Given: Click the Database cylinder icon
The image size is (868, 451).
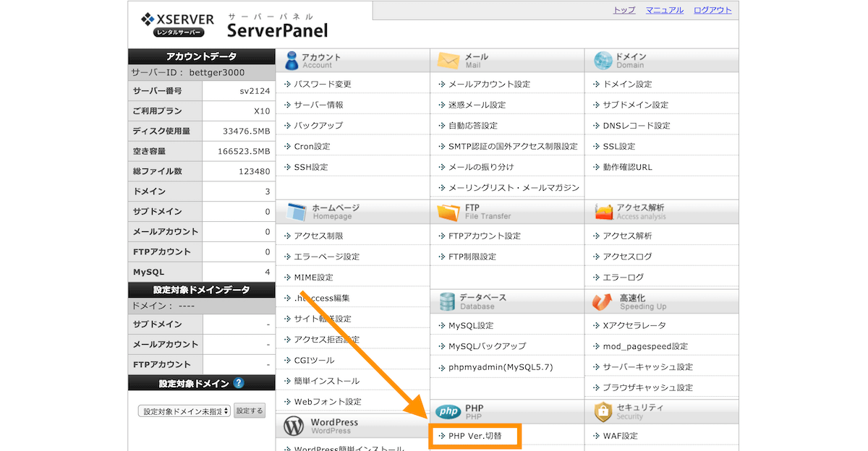Looking at the screenshot, I should coord(447,301).
